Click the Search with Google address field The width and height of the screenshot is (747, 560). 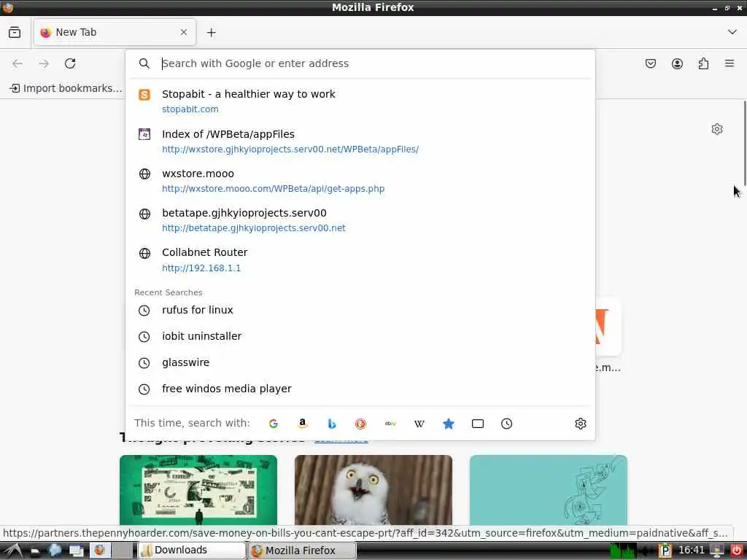click(x=360, y=63)
